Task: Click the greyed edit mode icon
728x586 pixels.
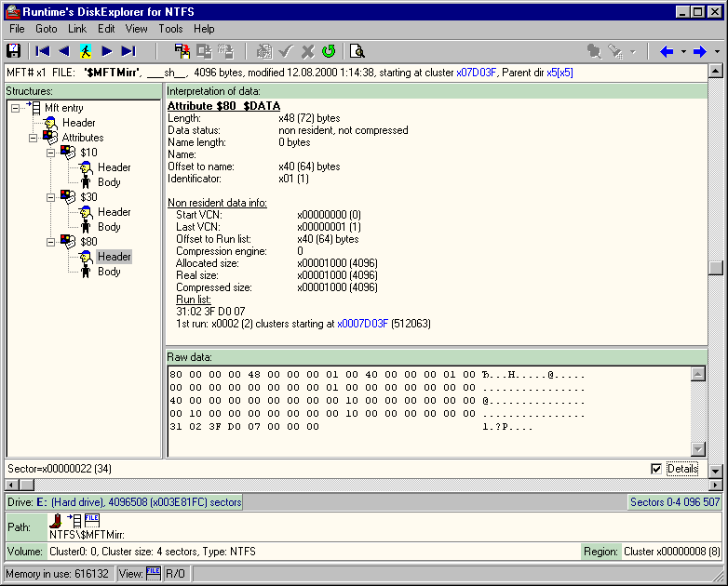Action: (264, 51)
